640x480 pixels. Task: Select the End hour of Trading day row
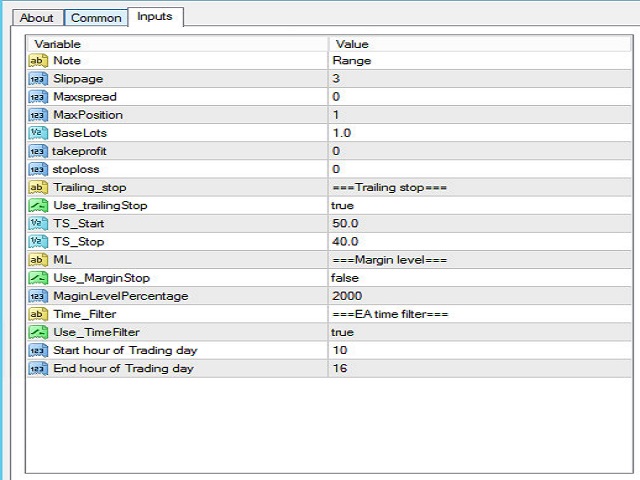pos(125,367)
